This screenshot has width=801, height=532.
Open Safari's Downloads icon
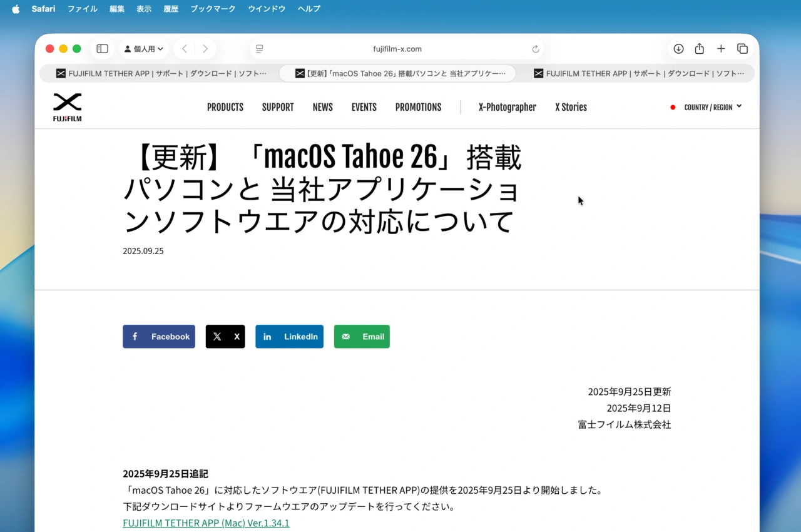tap(678, 48)
